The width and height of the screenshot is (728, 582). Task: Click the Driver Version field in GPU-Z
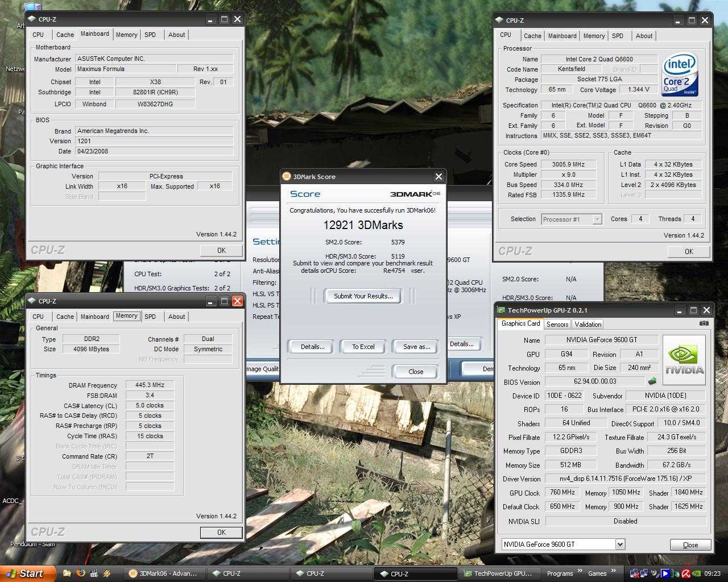pyautogui.click(x=626, y=479)
